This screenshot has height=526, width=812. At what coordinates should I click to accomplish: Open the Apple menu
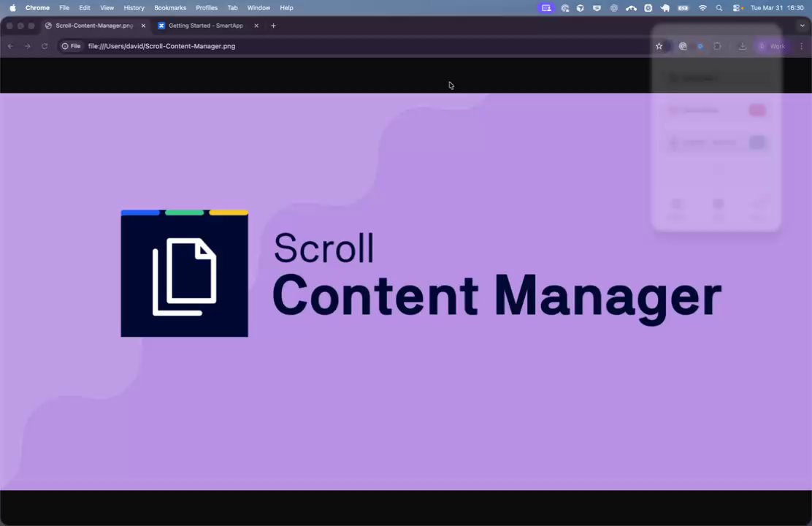12,8
